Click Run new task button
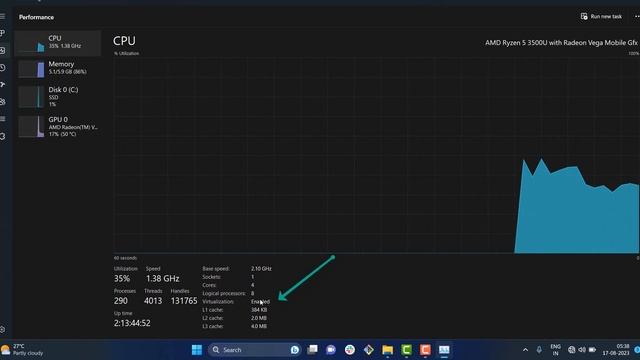Viewport: 640px width, 360px height. tap(601, 16)
